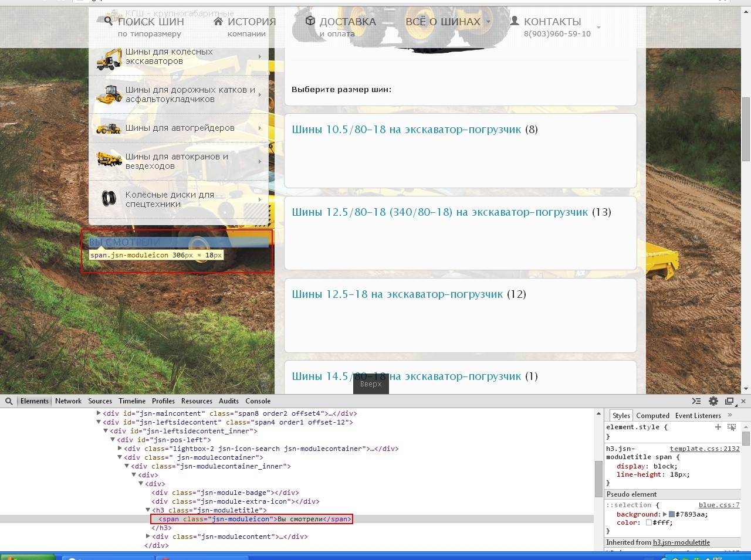751x560 pixels.
Task: Toggle element state icon in Styles pane
Action: coord(732,427)
